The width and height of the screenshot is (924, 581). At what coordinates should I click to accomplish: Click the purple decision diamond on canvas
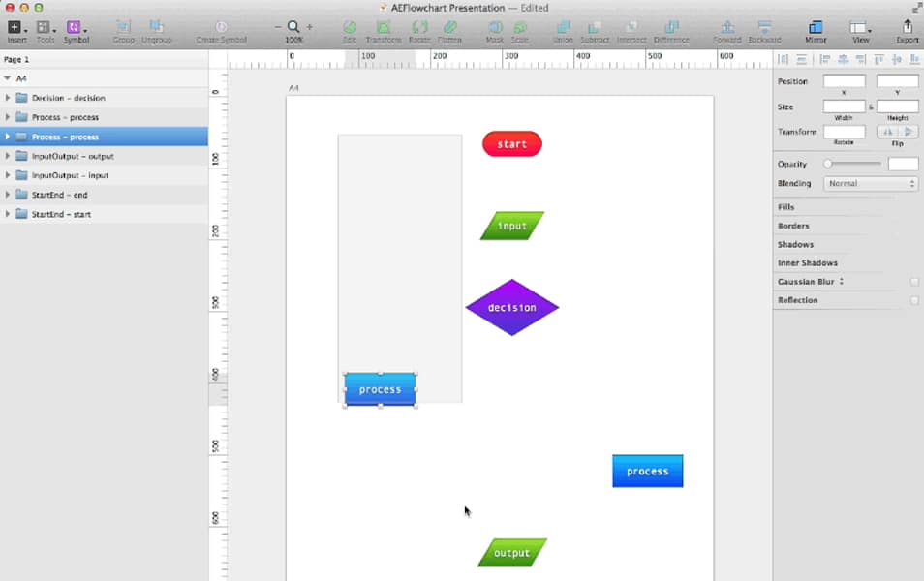pyautogui.click(x=511, y=308)
